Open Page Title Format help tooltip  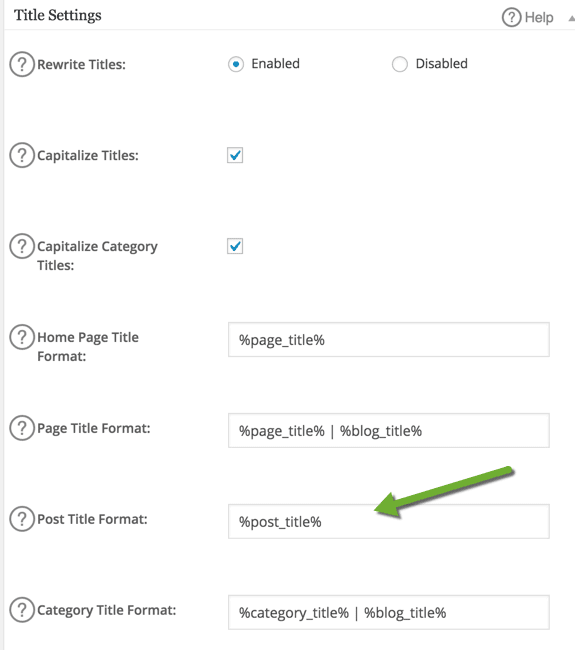[22, 428]
